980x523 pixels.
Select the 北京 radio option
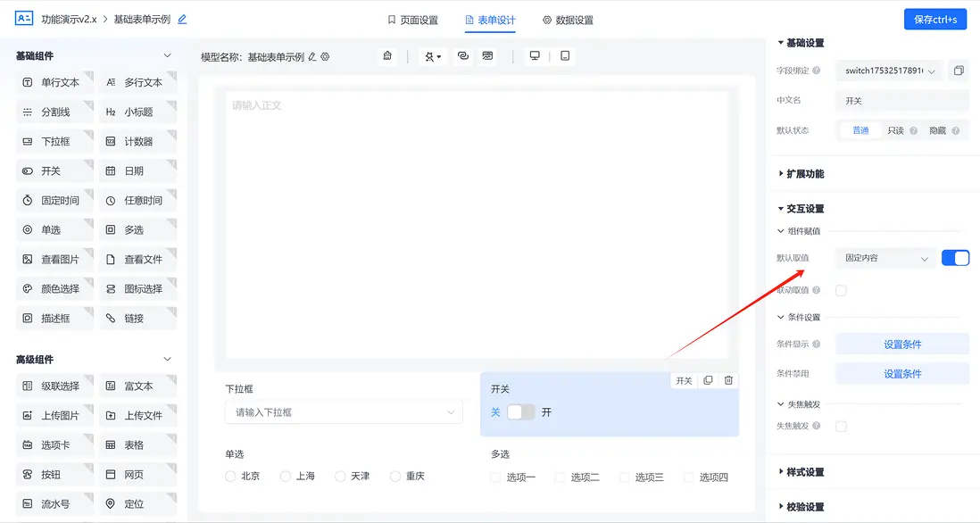coord(229,476)
